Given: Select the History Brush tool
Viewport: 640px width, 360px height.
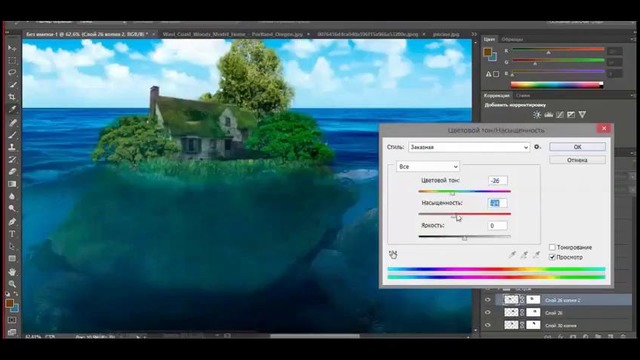Looking at the screenshot, I should tap(12, 159).
